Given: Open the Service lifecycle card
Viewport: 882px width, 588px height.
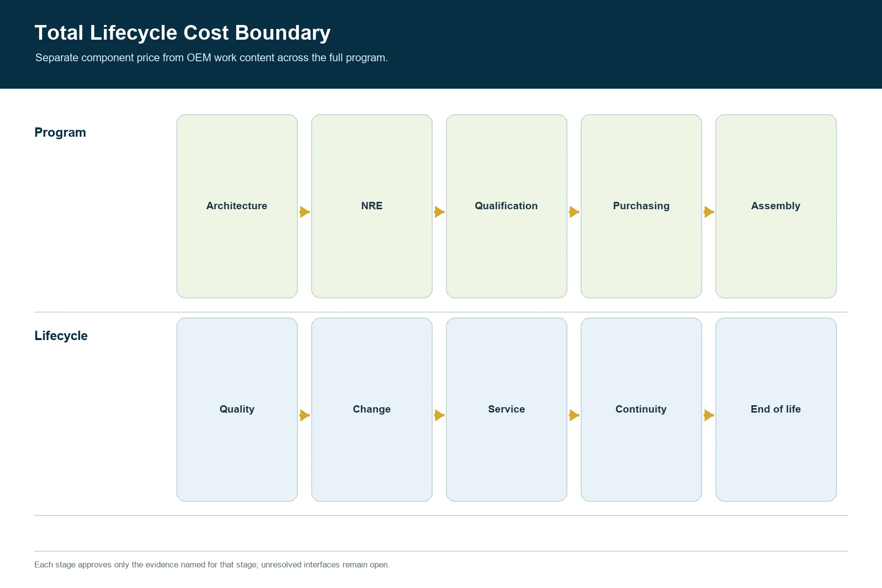Looking at the screenshot, I should point(507,410).
